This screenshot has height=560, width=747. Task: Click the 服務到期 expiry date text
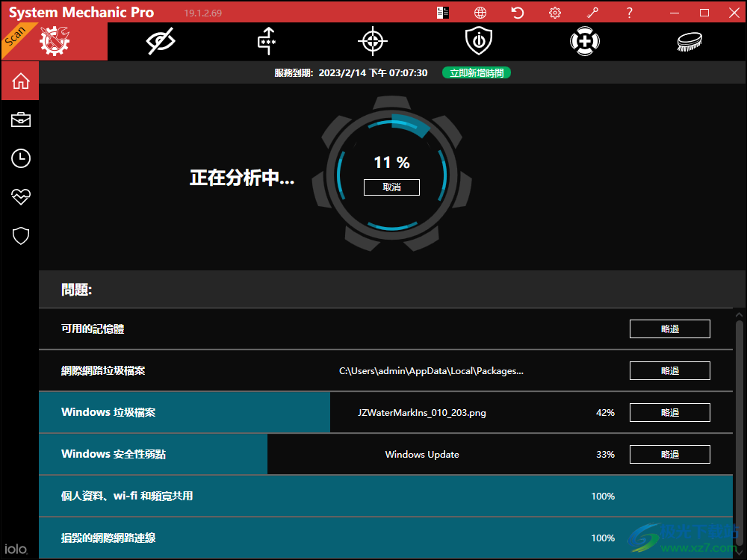350,73
